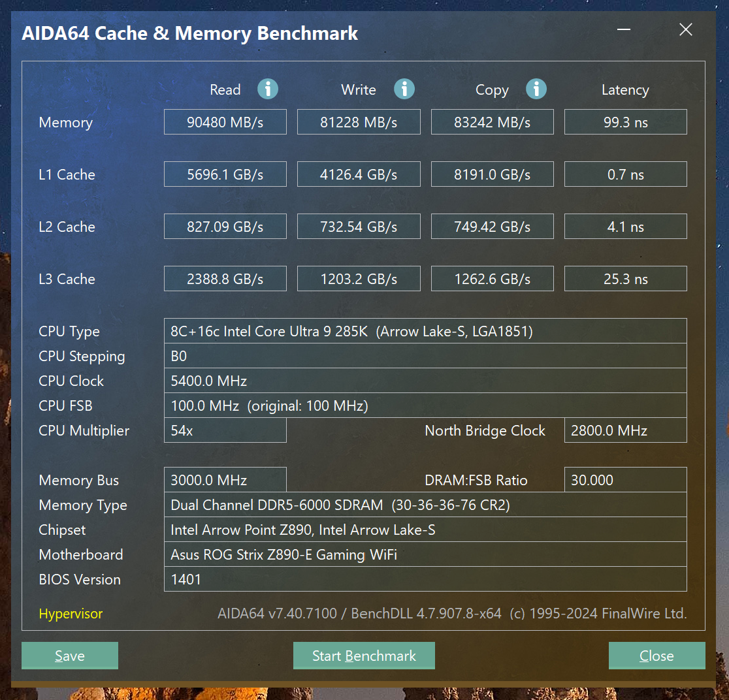
Task: Click the Memory row label
Action: (x=65, y=122)
